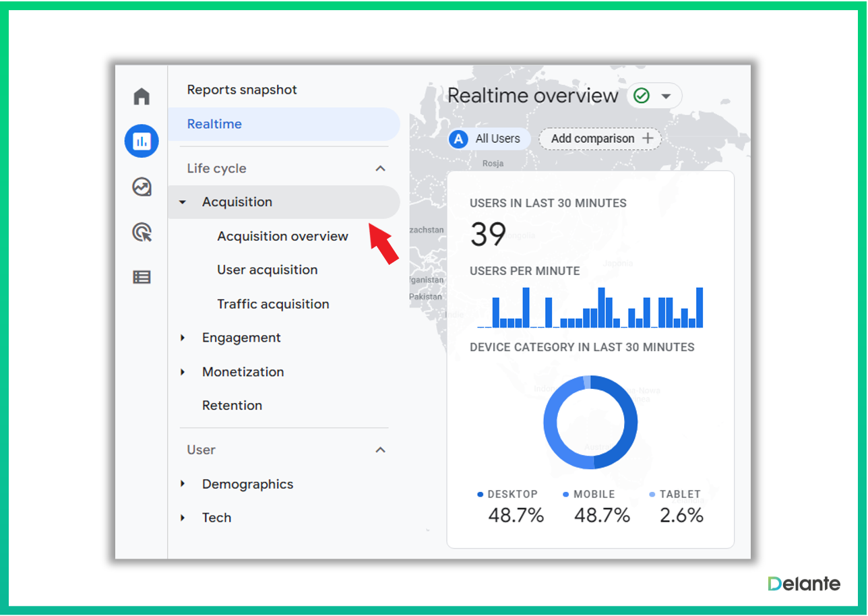
Task: Open the Advertising cursor-target icon
Action: (142, 233)
